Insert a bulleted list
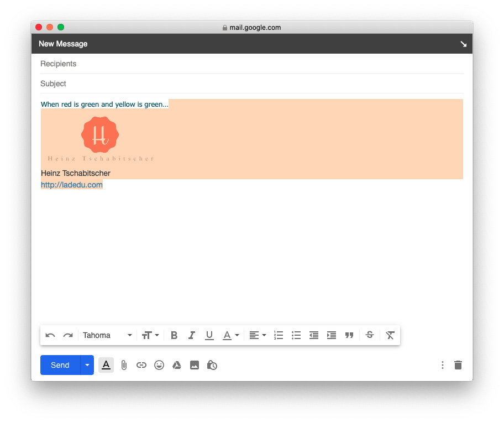Screen dimensions: 504x422 (x=296, y=336)
